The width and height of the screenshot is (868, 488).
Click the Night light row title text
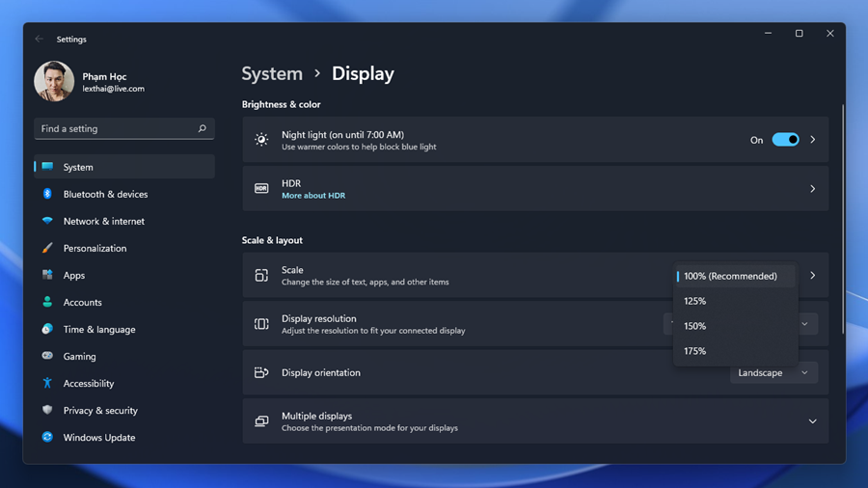click(342, 134)
